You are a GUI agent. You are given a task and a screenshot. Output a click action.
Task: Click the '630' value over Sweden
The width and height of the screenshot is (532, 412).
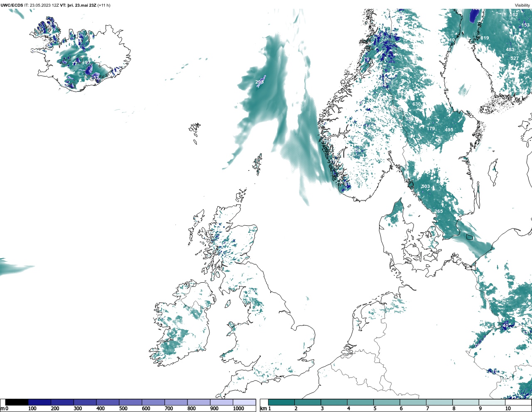pos(416,104)
